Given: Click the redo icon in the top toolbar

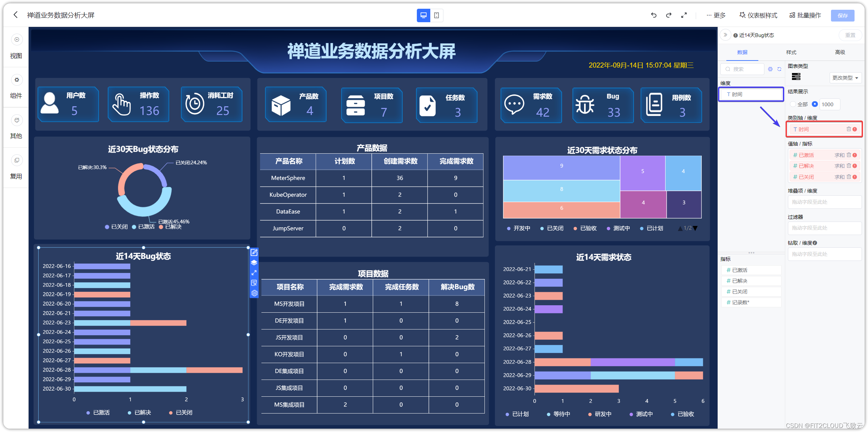Looking at the screenshot, I should point(668,15).
